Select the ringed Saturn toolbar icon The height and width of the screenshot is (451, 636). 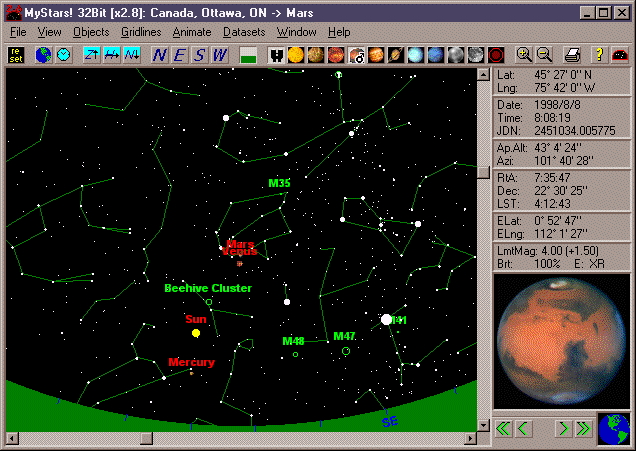[396, 55]
